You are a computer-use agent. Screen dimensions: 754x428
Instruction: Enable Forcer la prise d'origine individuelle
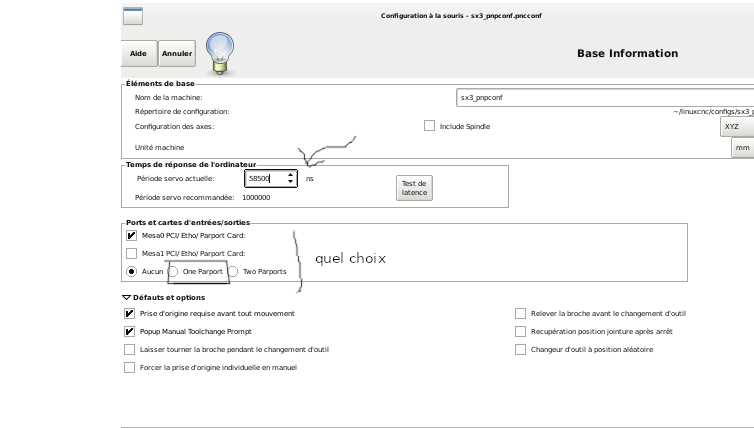point(129,367)
